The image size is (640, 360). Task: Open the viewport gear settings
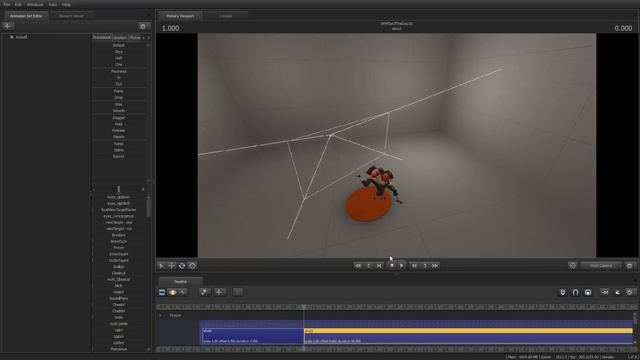point(629,266)
